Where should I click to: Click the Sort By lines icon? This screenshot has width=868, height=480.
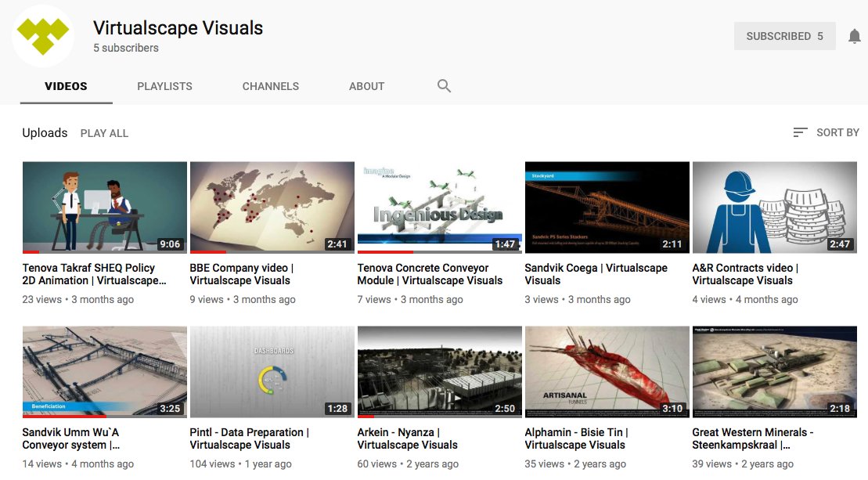(800, 132)
